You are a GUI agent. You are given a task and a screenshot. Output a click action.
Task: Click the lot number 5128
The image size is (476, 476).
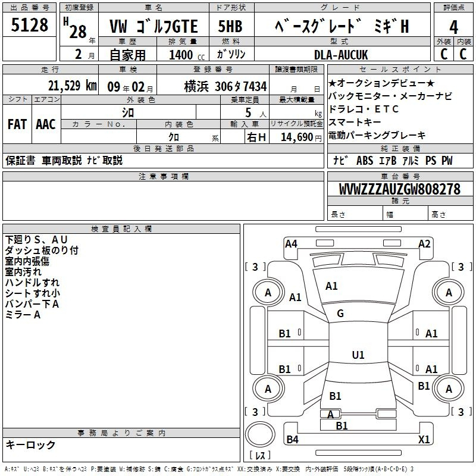(29, 24)
